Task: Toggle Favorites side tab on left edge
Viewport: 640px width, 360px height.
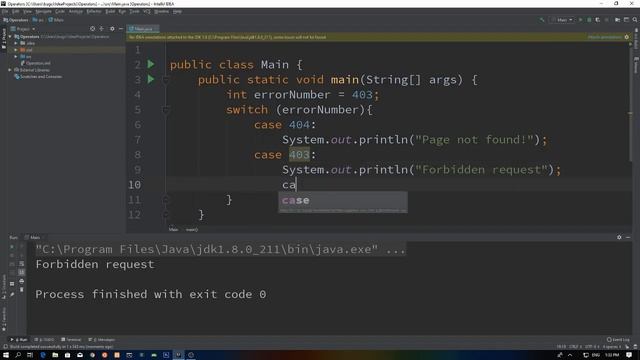Action: 4,318
